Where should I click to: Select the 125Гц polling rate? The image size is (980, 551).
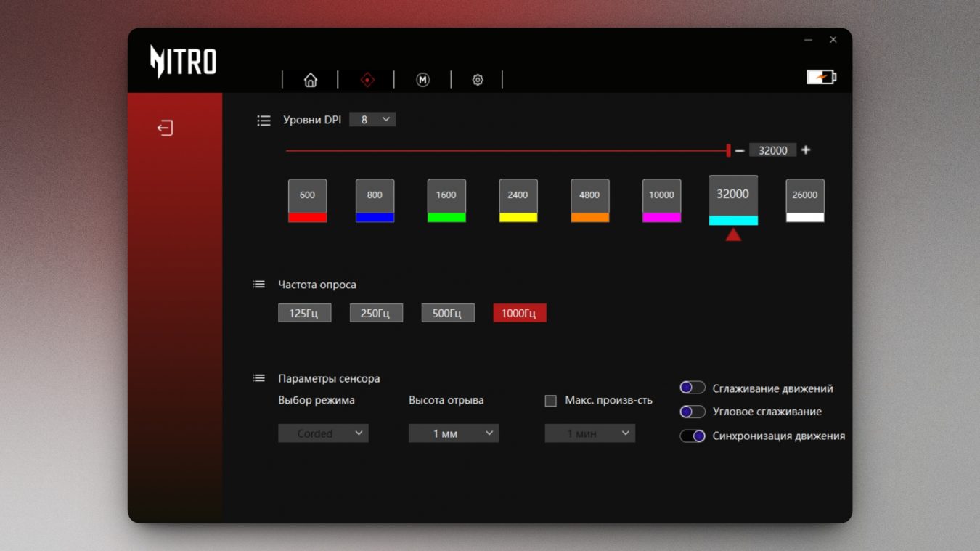[304, 313]
